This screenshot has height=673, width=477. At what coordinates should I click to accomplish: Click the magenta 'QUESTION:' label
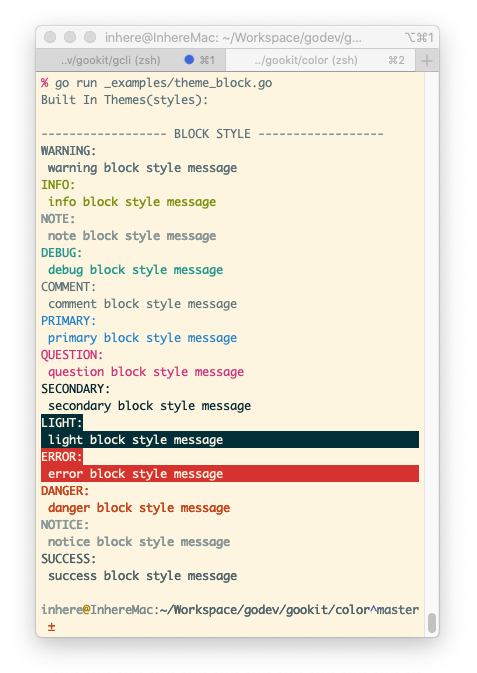[72, 355]
